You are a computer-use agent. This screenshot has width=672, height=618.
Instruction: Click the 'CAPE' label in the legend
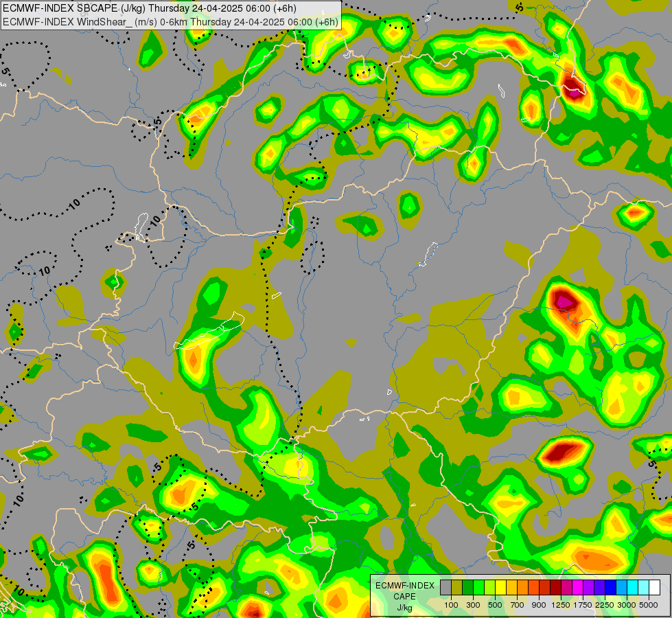(404, 597)
